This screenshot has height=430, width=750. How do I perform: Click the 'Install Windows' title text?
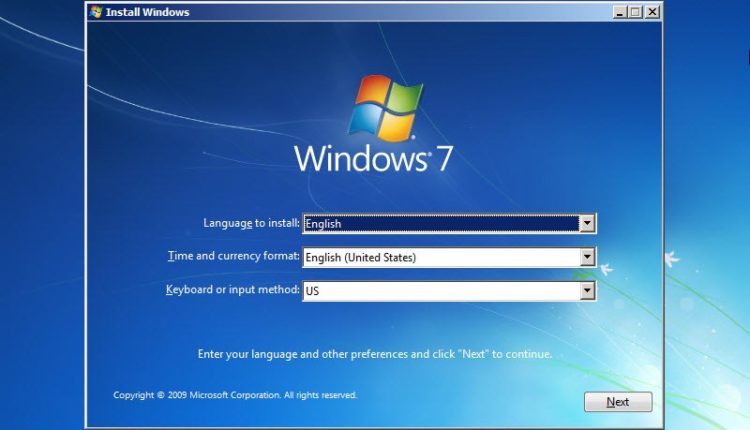coord(147,12)
